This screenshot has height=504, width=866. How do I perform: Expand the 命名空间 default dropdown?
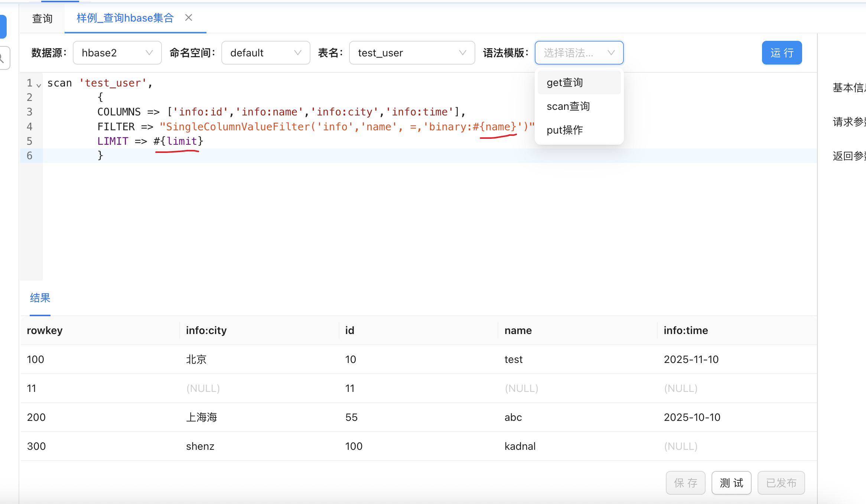[x=266, y=53]
